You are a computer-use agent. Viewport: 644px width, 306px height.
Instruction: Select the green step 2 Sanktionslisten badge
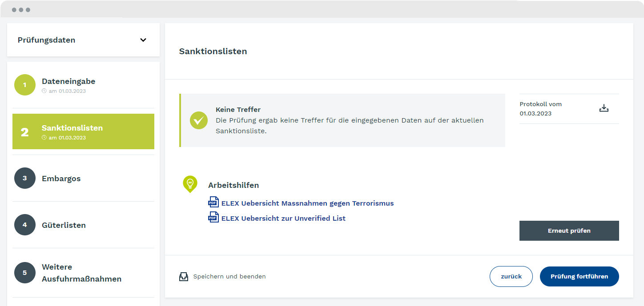(25, 131)
